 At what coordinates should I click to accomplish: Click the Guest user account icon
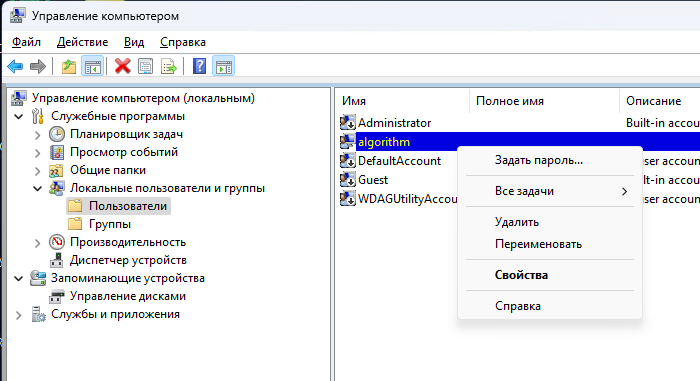tap(348, 180)
